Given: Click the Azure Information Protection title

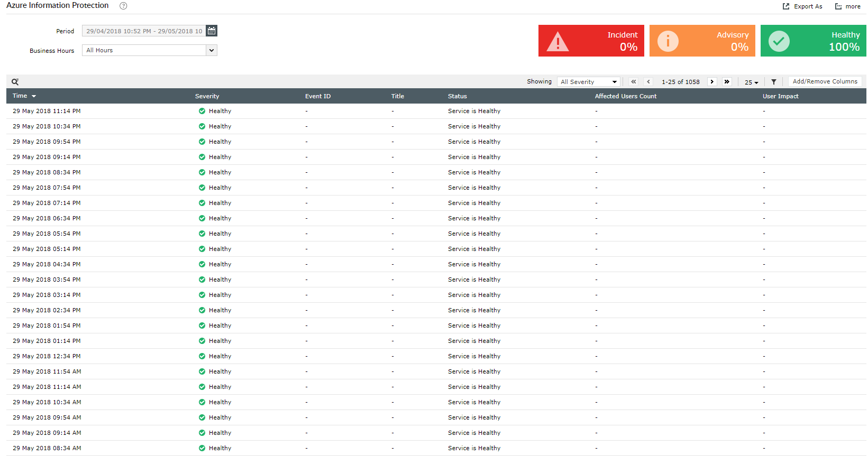Looking at the screenshot, I should pos(58,5).
